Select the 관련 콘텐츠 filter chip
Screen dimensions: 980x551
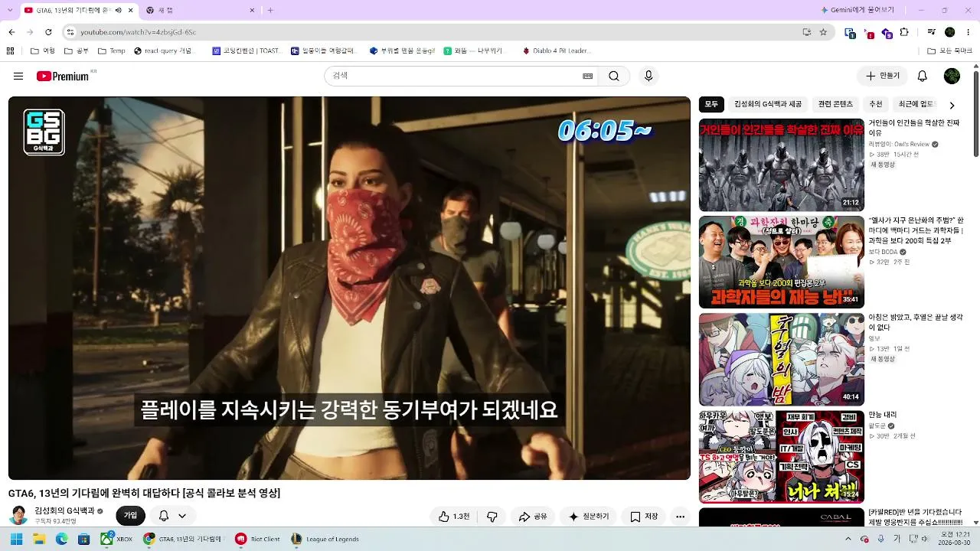click(835, 104)
